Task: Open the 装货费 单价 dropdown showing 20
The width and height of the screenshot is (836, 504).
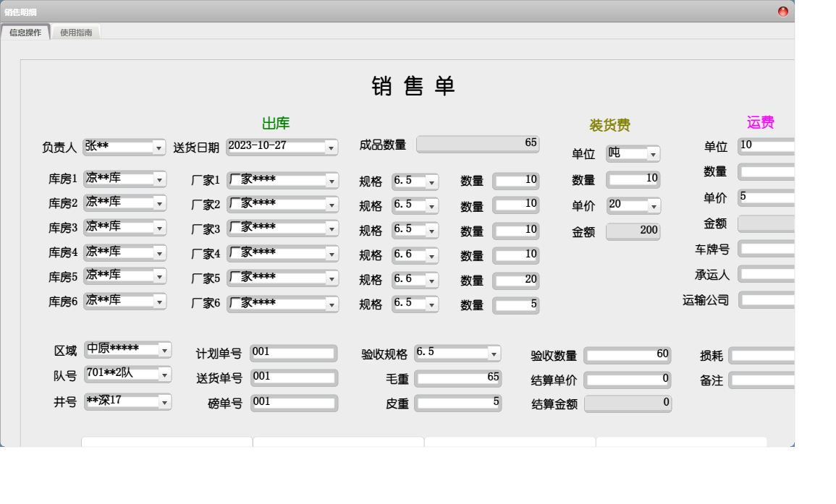Action: 654,205
